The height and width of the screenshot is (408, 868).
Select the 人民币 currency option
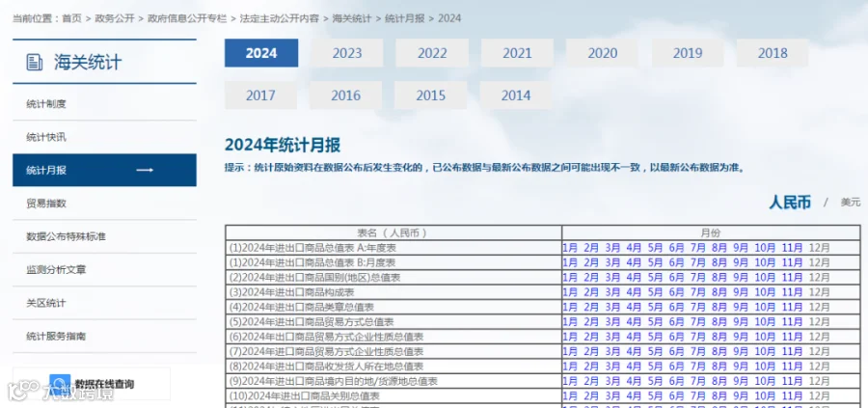(x=789, y=203)
